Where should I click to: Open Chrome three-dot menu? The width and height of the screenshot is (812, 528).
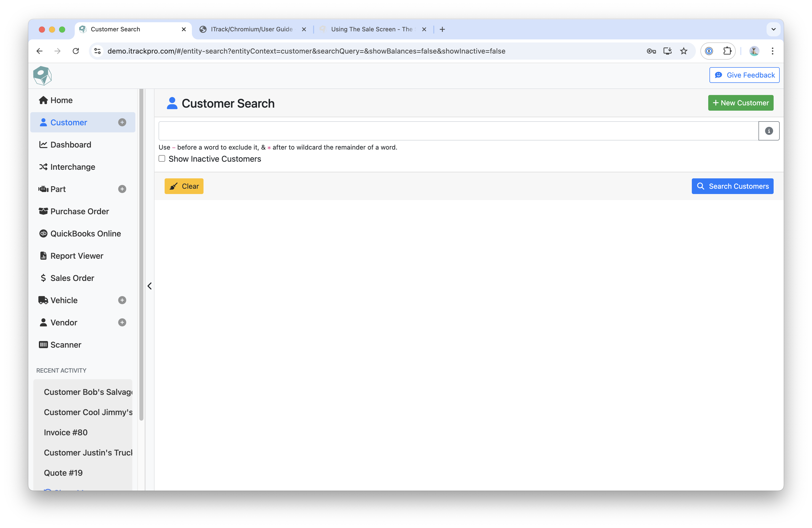[772, 51]
